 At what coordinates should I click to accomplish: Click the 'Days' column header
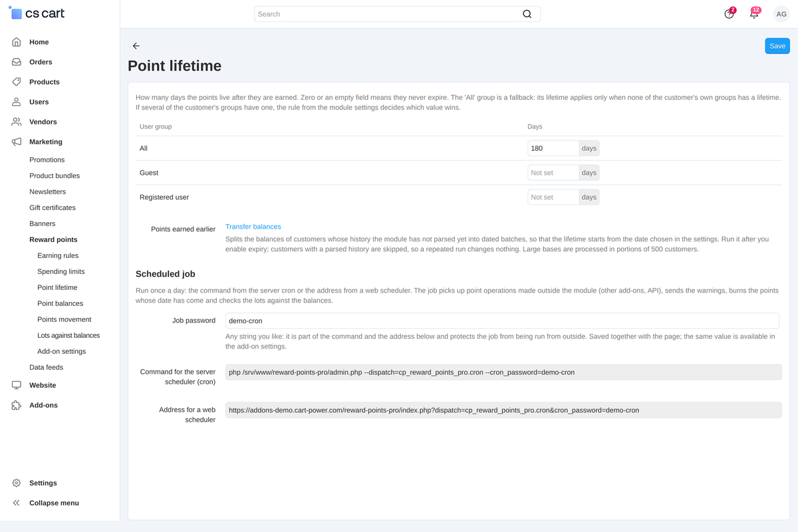(x=535, y=126)
